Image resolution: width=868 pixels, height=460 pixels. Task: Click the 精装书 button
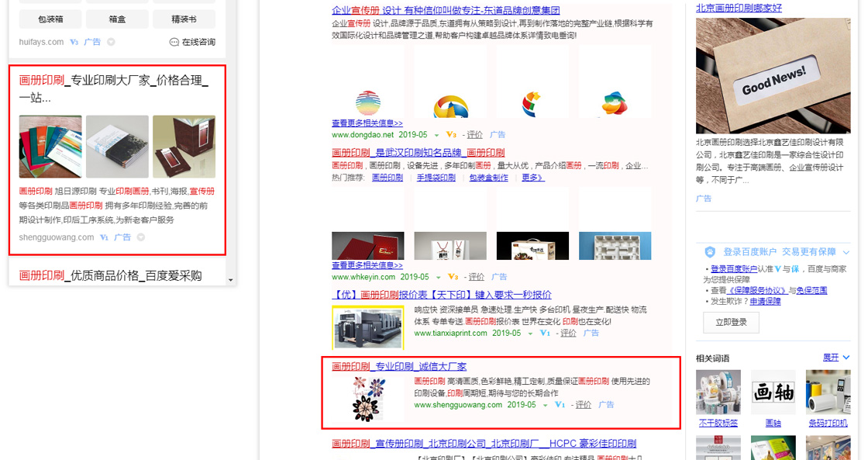[x=184, y=19]
